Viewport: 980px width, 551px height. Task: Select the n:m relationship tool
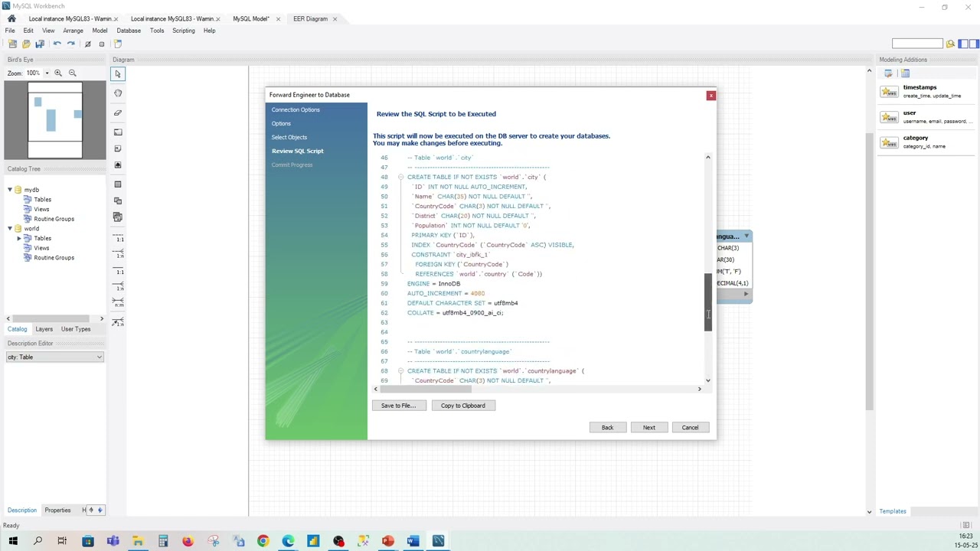coord(119,304)
